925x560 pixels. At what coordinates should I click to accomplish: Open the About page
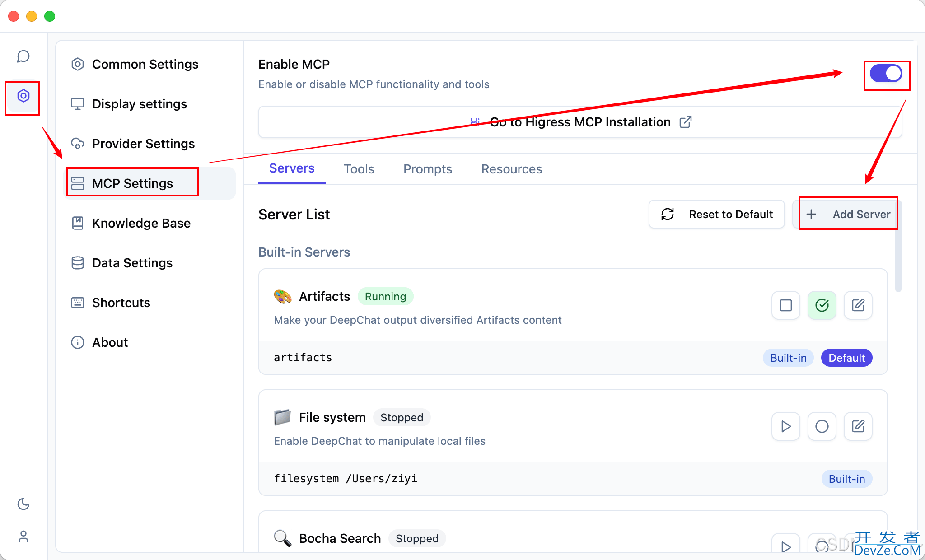[150, 342]
